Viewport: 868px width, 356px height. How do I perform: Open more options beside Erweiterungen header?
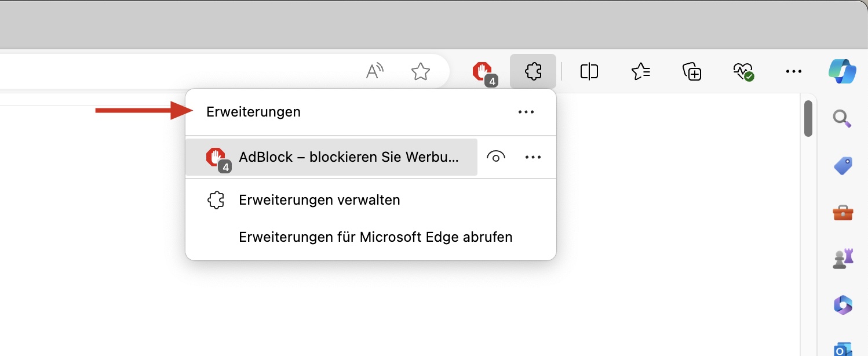[526, 112]
